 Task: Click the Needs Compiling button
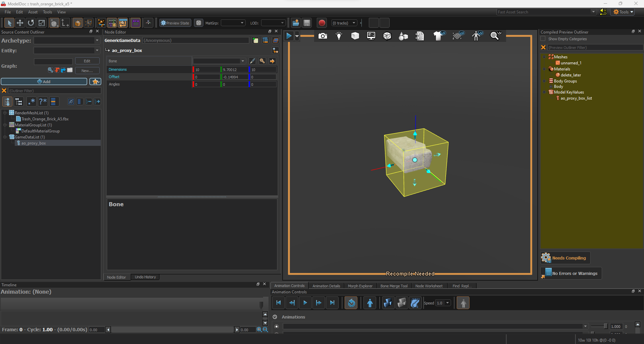pos(565,258)
